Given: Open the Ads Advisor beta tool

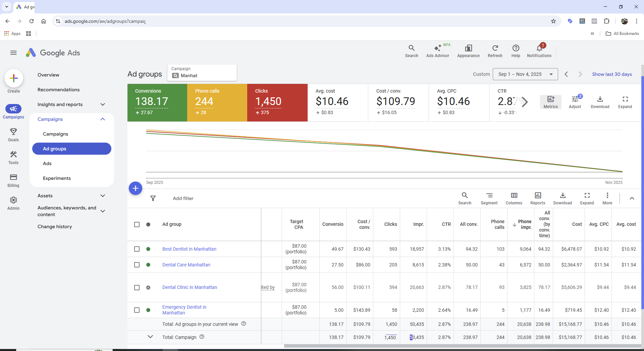Looking at the screenshot, I should coord(437,51).
